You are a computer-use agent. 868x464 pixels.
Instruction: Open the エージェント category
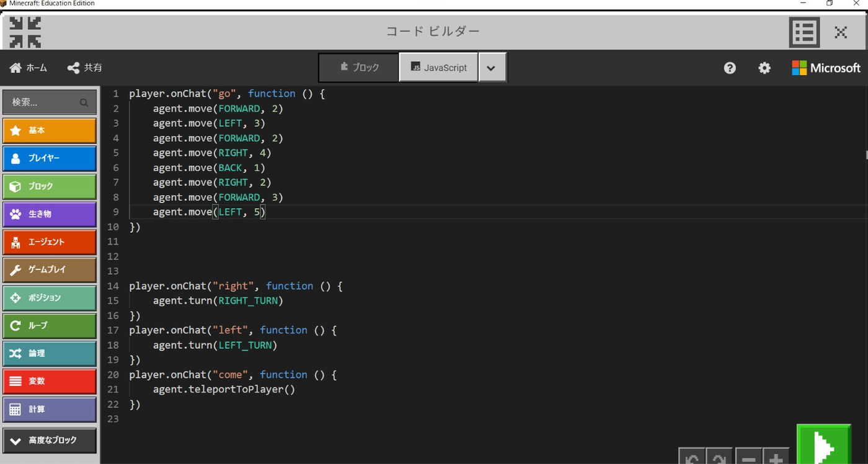pyautogui.click(x=50, y=242)
